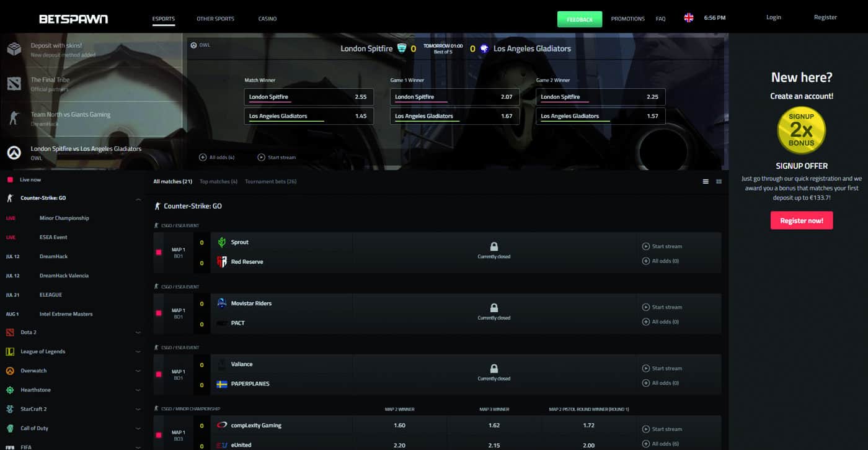Select compLexity Map 2 winner odds 1.60
868x450 pixels.
[x=399, y=426]
